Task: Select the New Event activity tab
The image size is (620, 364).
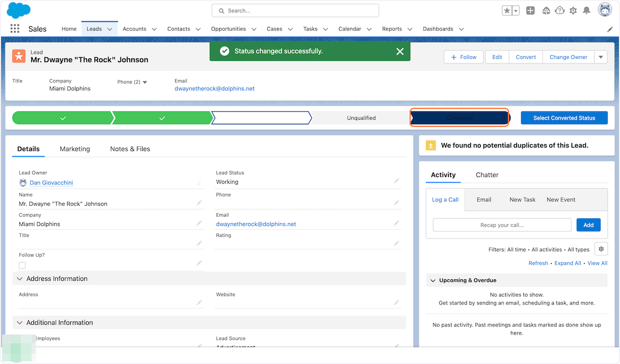Action: pyautogui.click(x=561, y=200)
